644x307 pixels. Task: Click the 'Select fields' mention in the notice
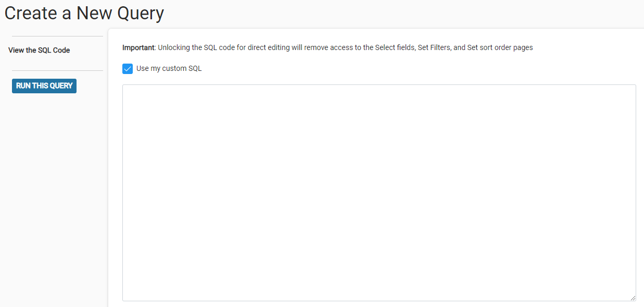[x=394, y=47]
